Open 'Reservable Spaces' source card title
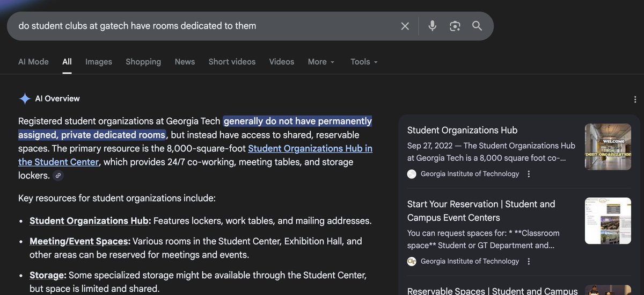 click(x=493, y=291)
